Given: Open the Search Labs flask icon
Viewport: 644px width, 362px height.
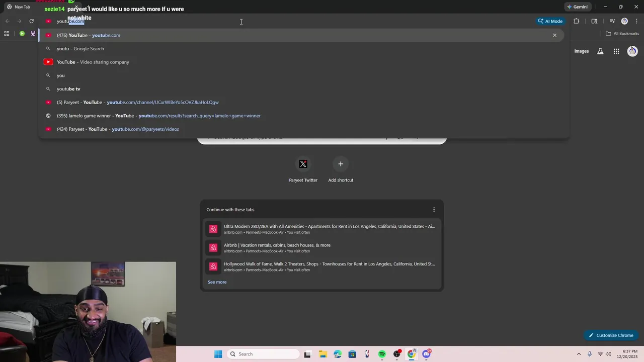Looking at the screenshot, I should coord(600,51).
